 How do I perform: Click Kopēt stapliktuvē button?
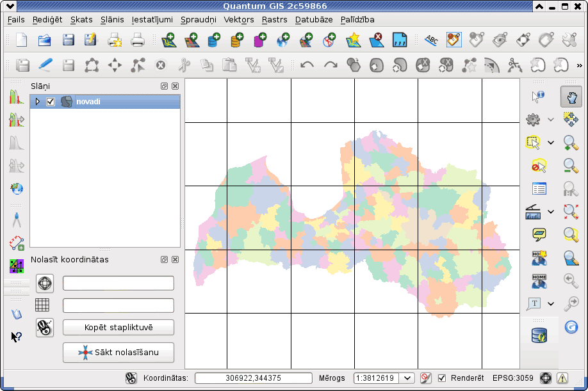118,328
